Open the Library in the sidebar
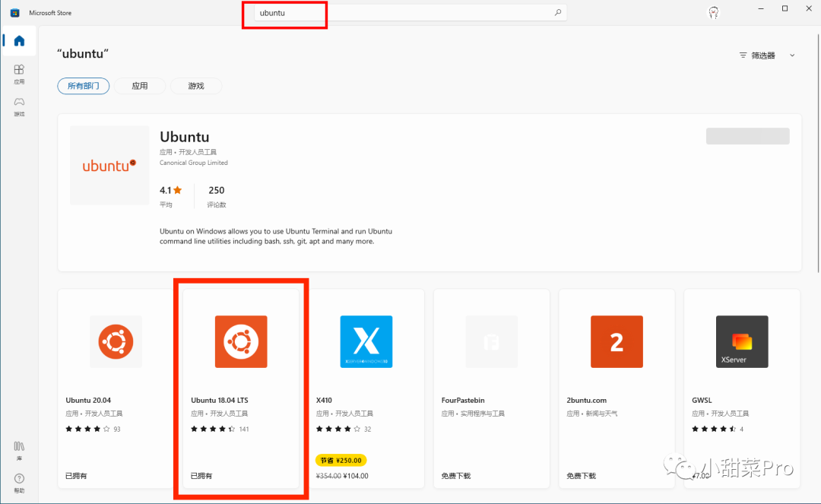 [19, 450]
